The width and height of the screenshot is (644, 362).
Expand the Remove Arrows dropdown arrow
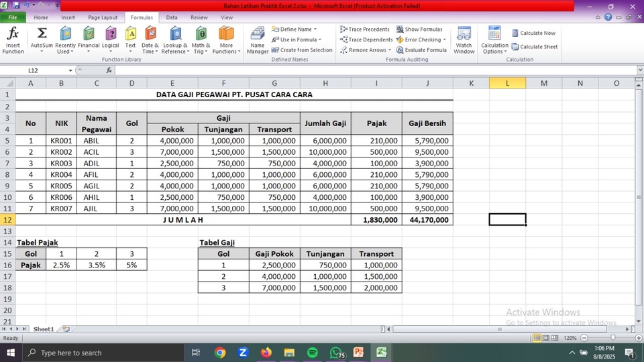tap(389, 50)
